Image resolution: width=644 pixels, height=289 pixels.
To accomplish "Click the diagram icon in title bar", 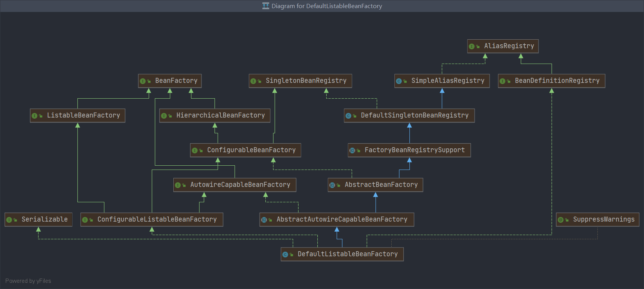I will coord(266,6).
